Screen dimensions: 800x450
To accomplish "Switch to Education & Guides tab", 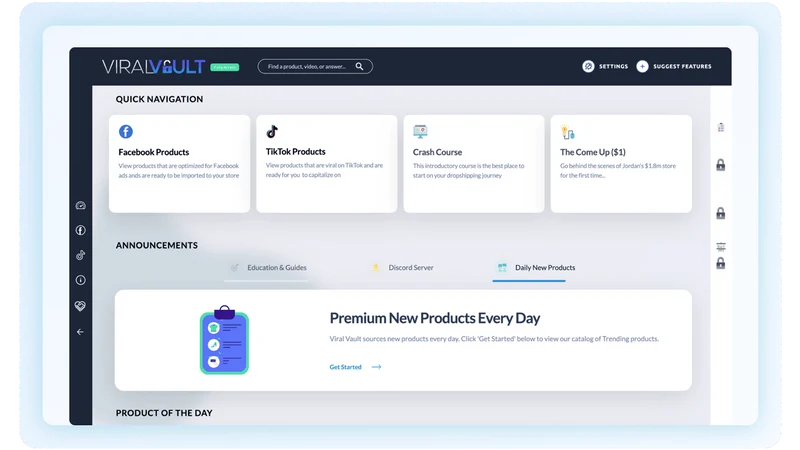I will pyautogui.click(x=266, y=268).
